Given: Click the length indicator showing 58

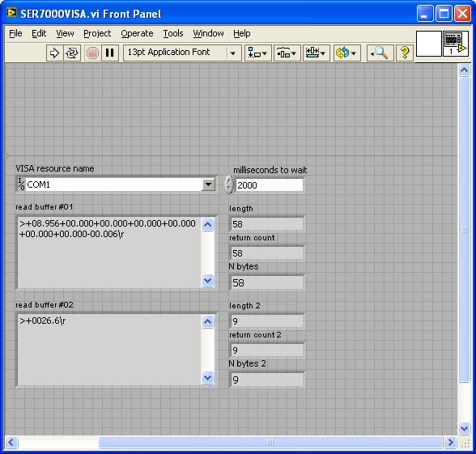Looking at the screenshot, I should [267, 224].
